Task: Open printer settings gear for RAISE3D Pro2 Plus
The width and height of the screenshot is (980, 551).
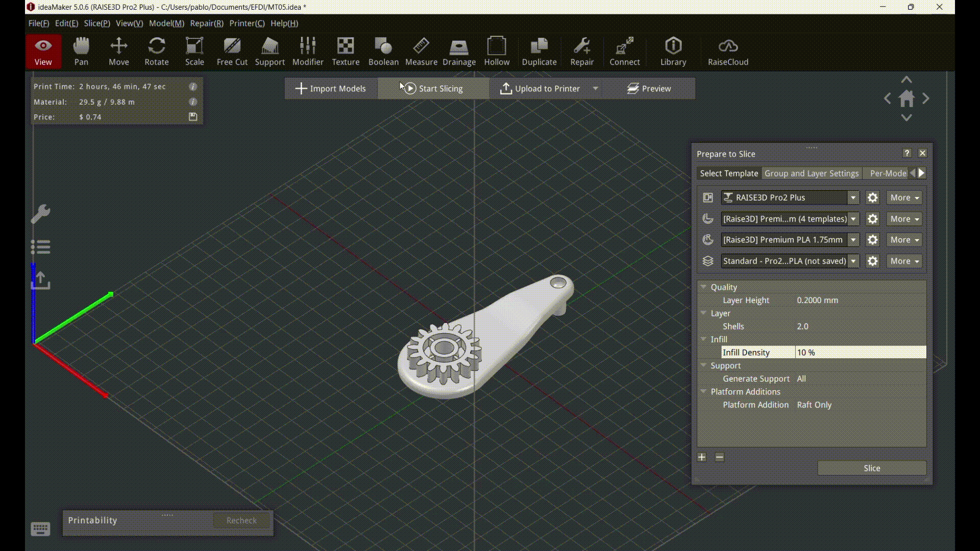Action: pos(873,197)
